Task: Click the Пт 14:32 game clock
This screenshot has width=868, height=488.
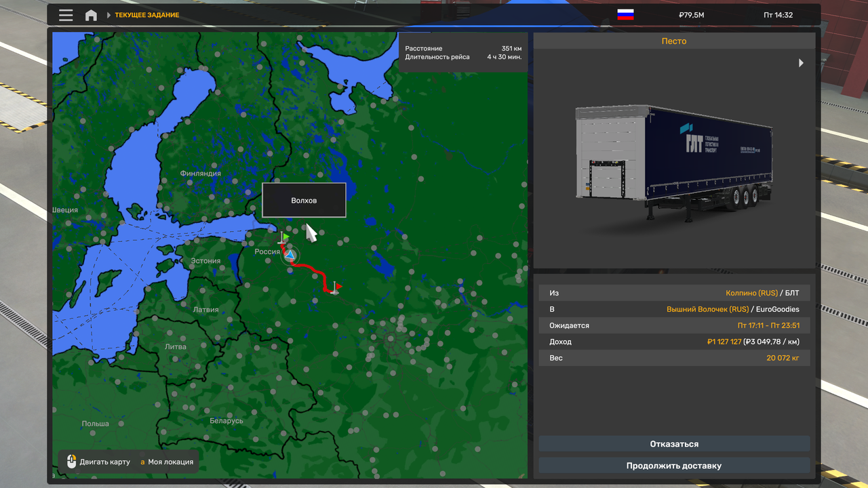Action: [x=778, y=15]
